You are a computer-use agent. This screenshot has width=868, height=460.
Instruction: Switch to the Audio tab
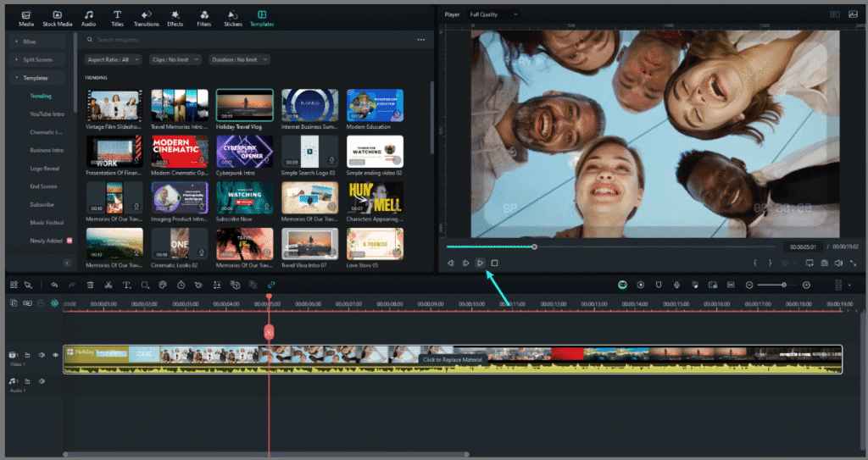coord(88,19)
